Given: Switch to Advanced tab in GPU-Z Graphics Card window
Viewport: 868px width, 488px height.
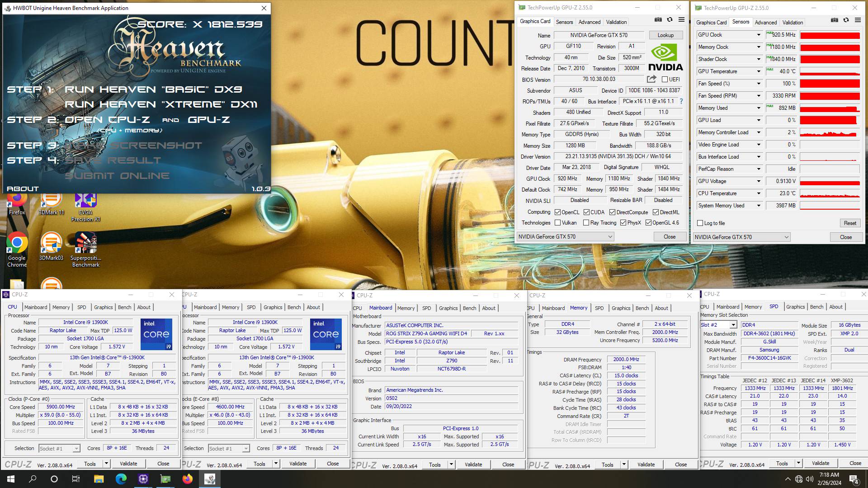Looking at the screenshot, I should (590, 22).
